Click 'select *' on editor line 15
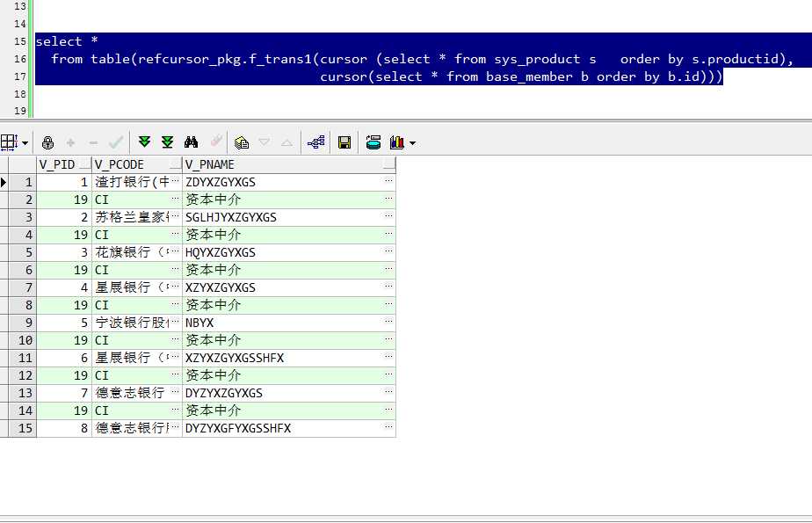 click(x=67, y=41)
